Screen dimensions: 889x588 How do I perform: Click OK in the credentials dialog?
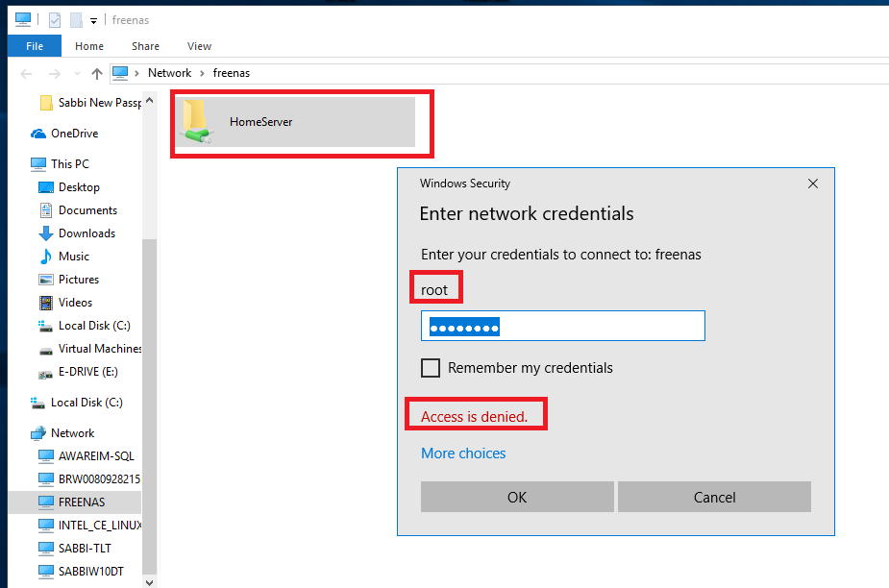point(517,498)
